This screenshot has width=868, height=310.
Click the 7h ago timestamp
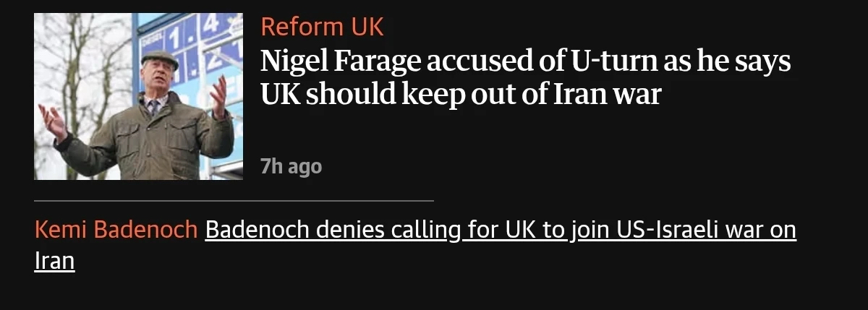[x=291, y=166]
